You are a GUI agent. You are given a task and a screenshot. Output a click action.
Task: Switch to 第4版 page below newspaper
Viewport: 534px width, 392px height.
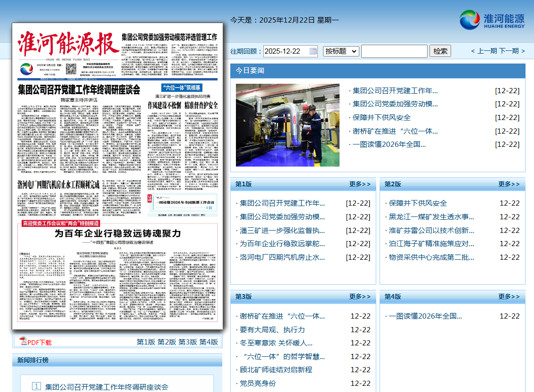[x=209, y=342]
